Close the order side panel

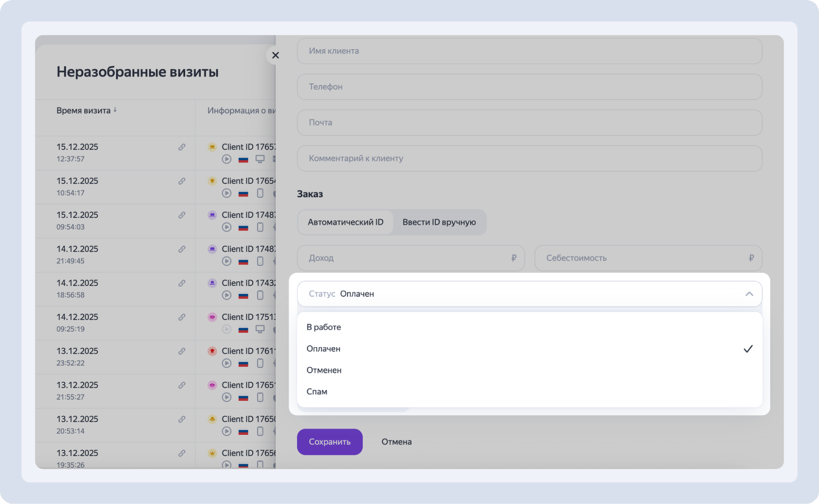[275, 55]
